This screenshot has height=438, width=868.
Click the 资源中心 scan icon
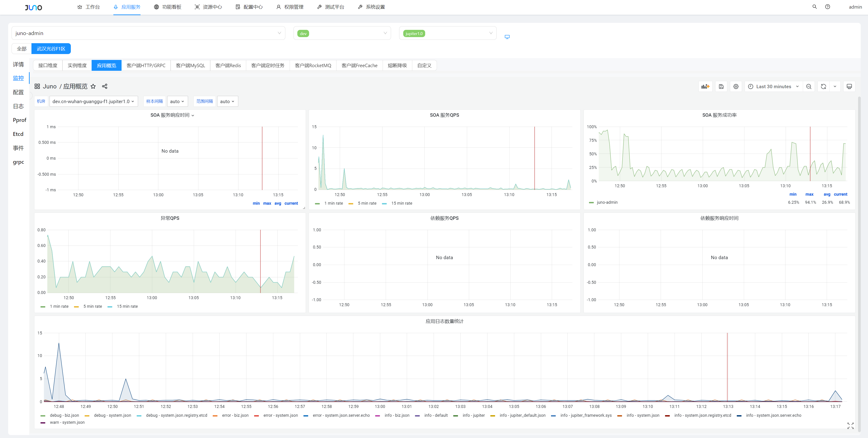pyautogui.click(x=197, y=7)
